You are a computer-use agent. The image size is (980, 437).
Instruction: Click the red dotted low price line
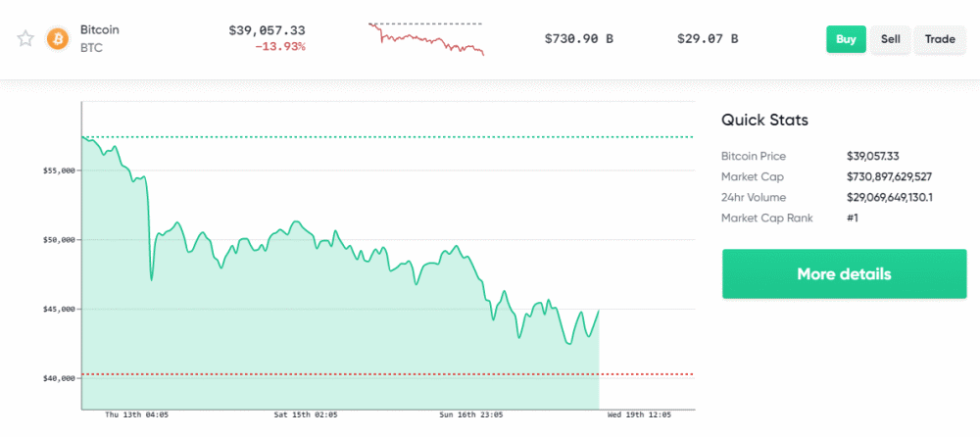point(387,374)
